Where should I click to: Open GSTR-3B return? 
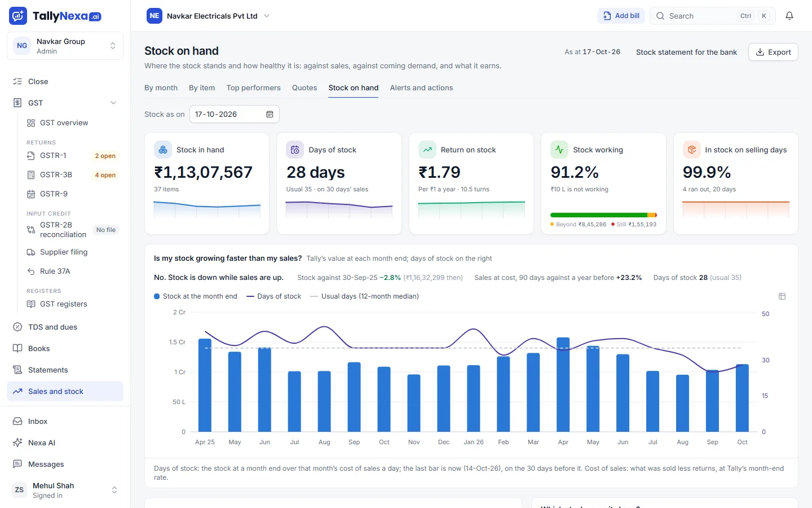pyautogui.click(x=72, y=174)
